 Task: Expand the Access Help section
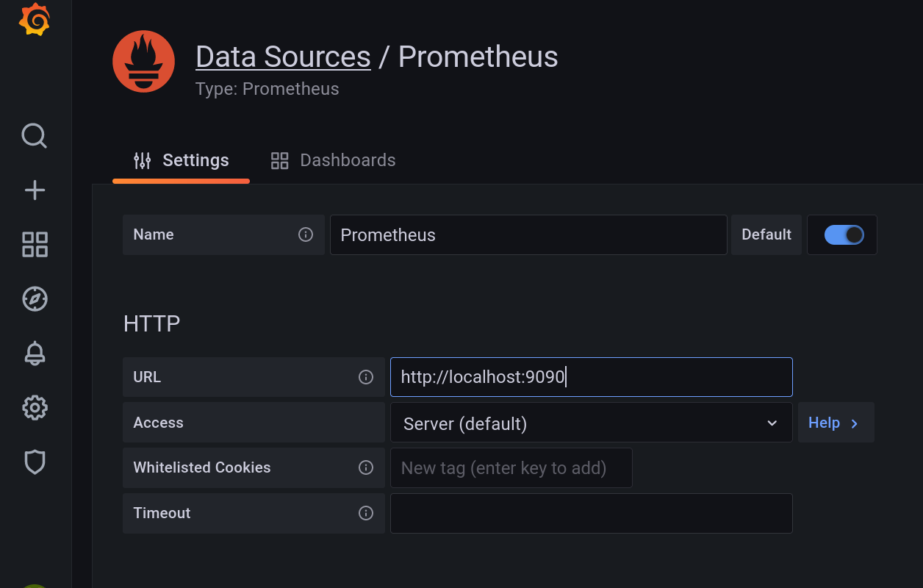(x=835, y=423)
